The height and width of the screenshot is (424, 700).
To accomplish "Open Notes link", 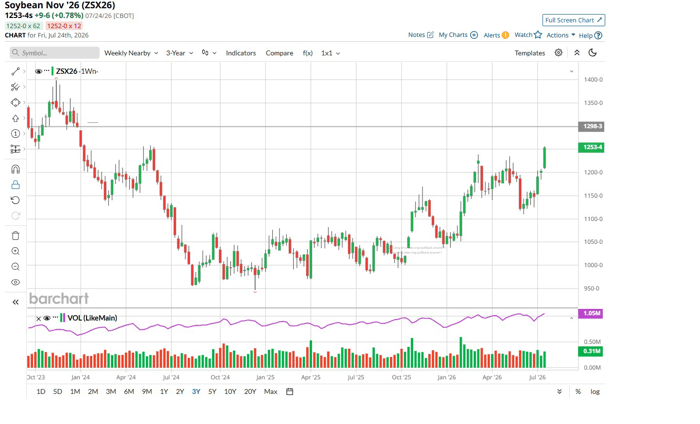I will 421,35.
